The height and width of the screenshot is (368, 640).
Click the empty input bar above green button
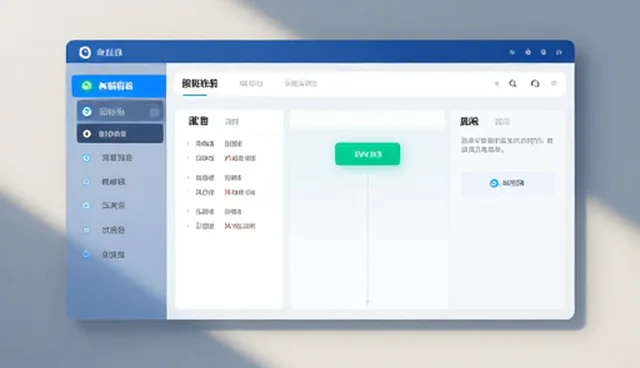point(367,119)
